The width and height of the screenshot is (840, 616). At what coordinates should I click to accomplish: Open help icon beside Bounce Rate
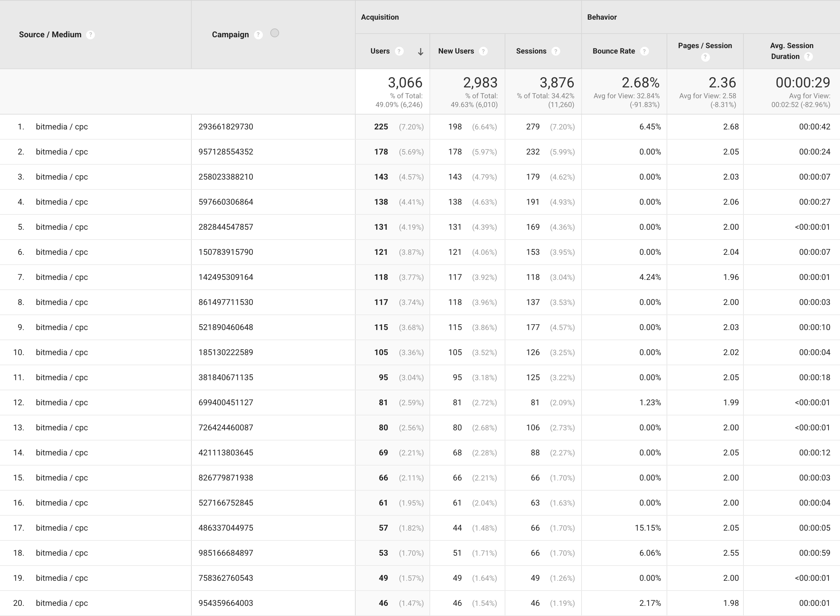pos(644,51)
